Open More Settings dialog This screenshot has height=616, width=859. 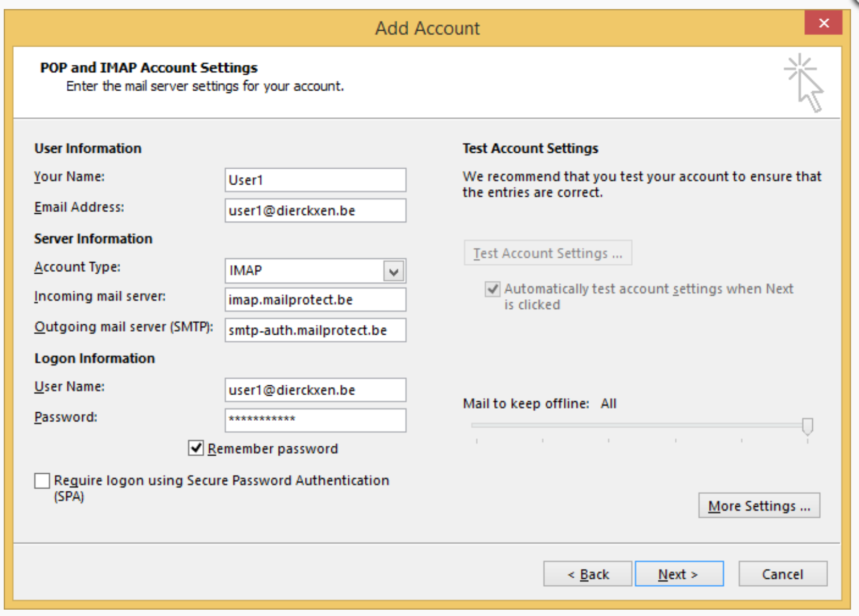tap(759, 506)
